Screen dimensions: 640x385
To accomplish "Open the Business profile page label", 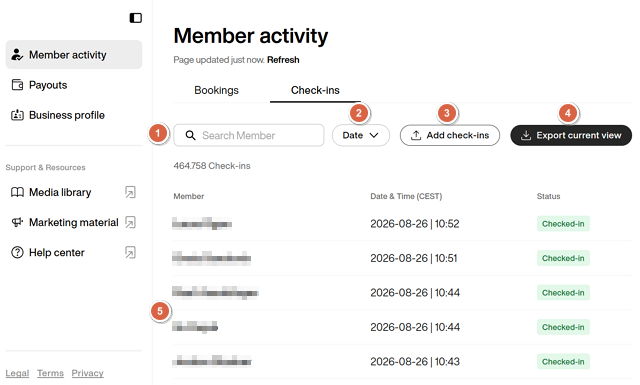I will click(67, 115).
